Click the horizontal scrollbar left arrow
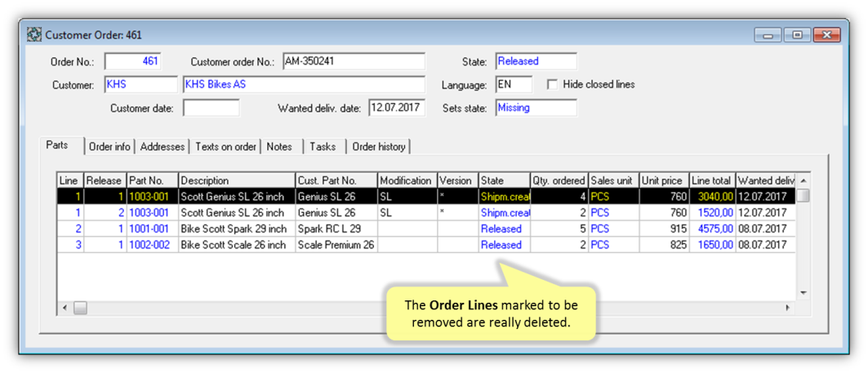 tap(65, 308)
